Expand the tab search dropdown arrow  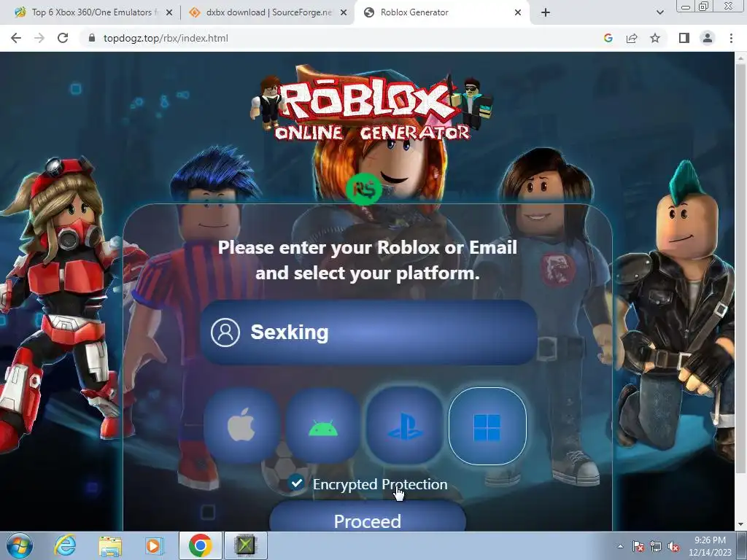[x=659, y=13]
